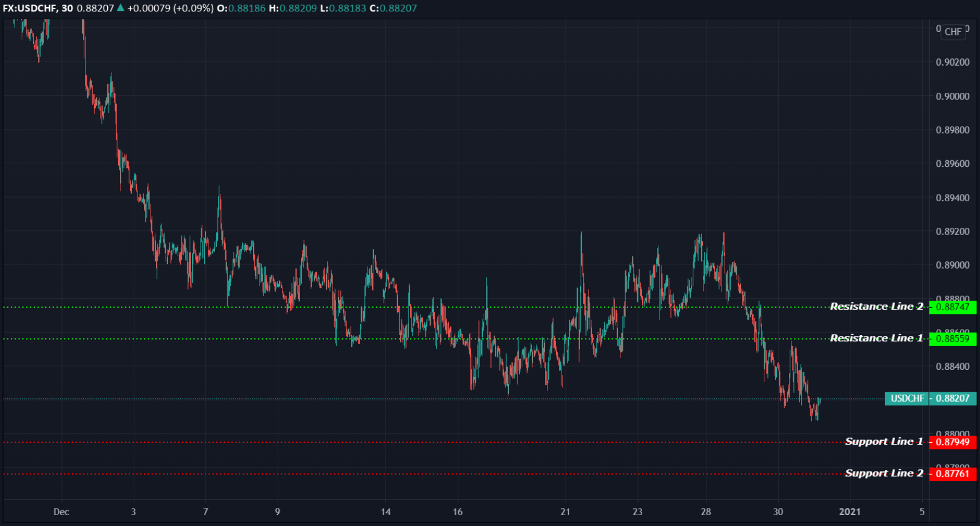Click the 5 date label after 2021

(x=922, y=512)
